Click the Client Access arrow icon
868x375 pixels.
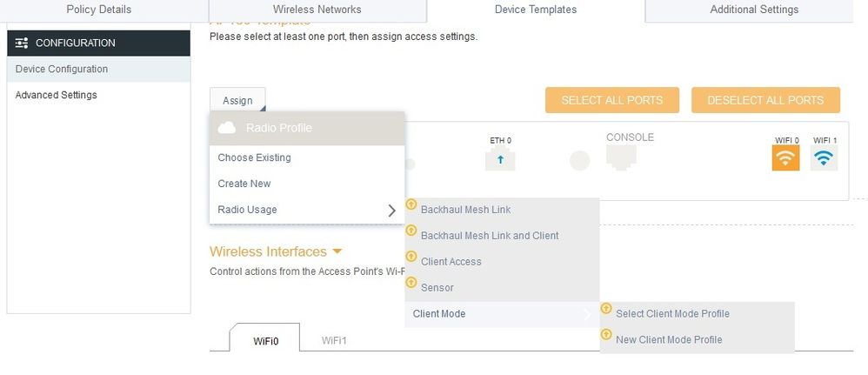pos(411,256)
